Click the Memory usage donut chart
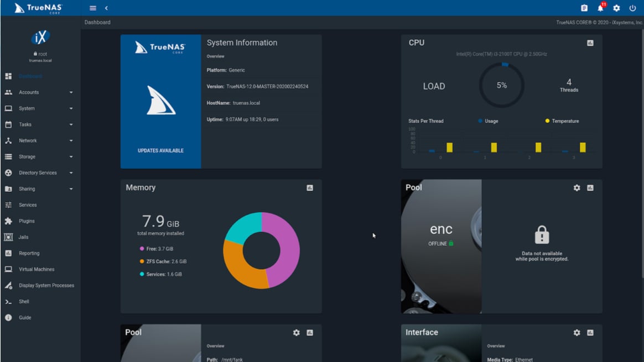Viewport: 644px width, 362px height. click(261, 250)
